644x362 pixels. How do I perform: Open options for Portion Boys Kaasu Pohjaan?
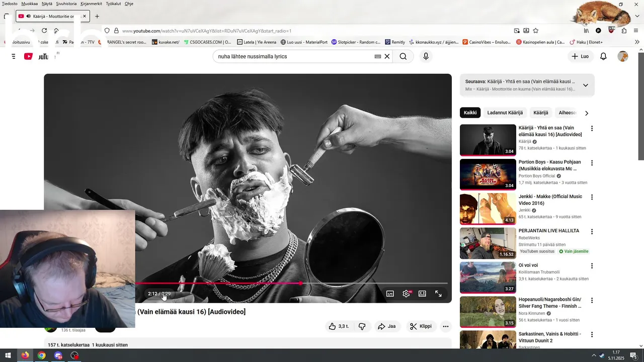592,163
